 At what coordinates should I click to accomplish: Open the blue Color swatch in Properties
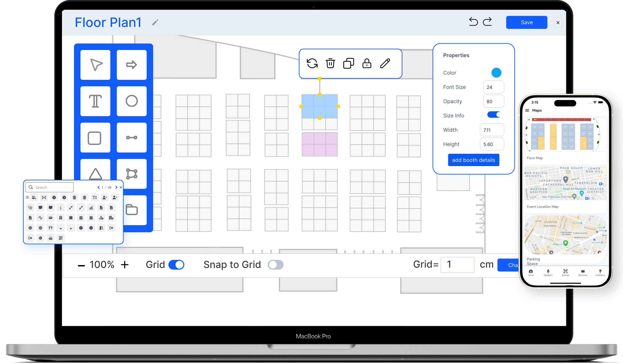[496, 73]
